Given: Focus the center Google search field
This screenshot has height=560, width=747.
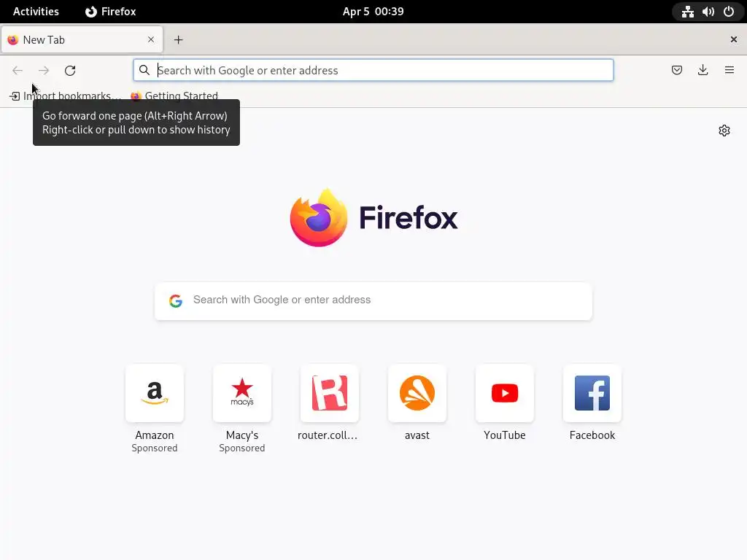Looking at the screenshot, I should pyautogui.click(x=373, y=300).
